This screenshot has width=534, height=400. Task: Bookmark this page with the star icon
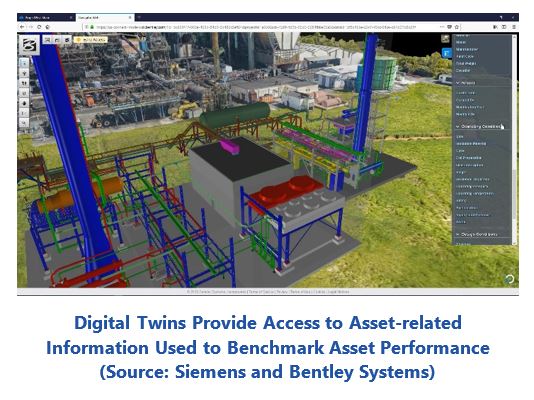click(457, 27)
